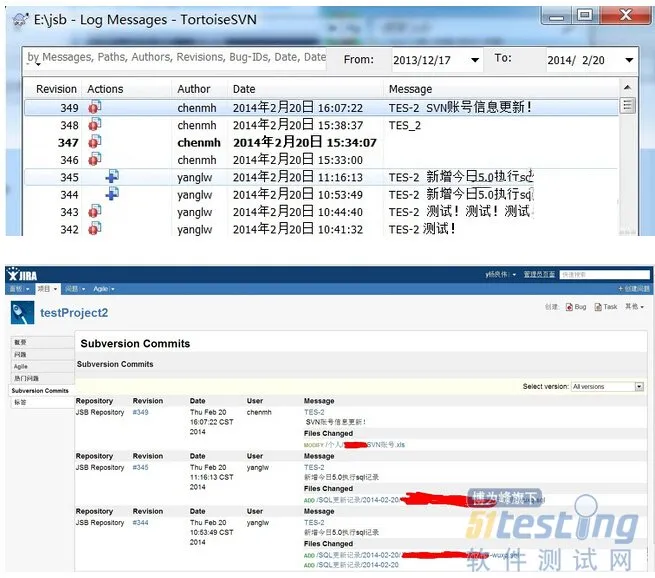Click the Bug issue type icon
This screenshot has width=655, height=578.
[x=569, y=307]
